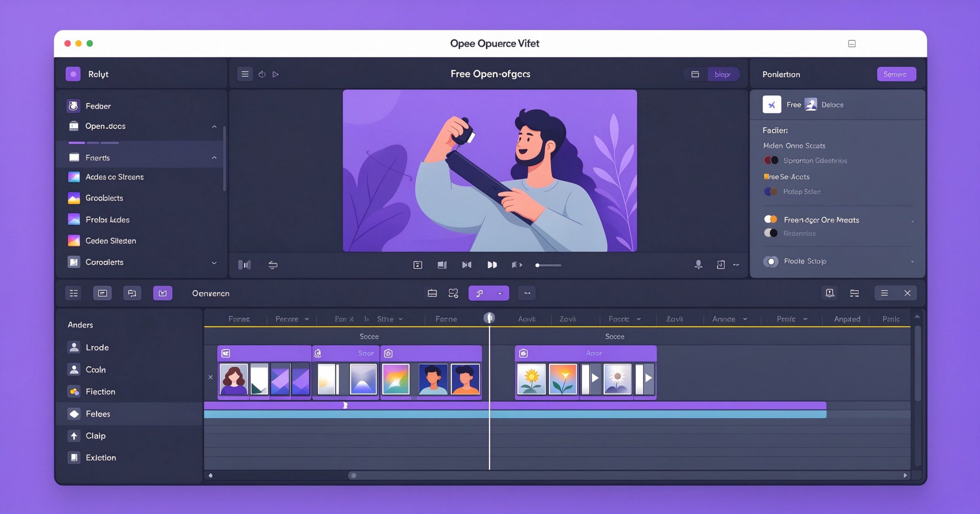Toggle the Floote Sctap switch

[x=771, y=261]
